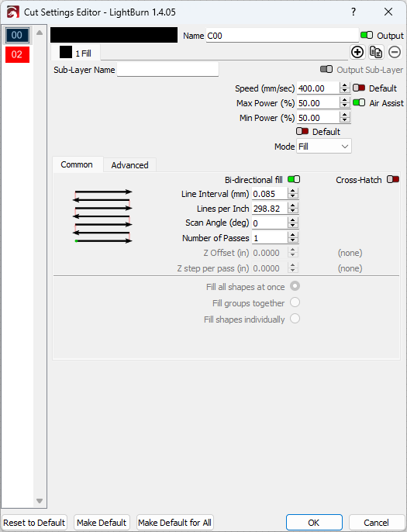The height and width of the screenshot is (532, 407).
Task: Decrease Line Interval with down arrow
Action: [293, 196]
